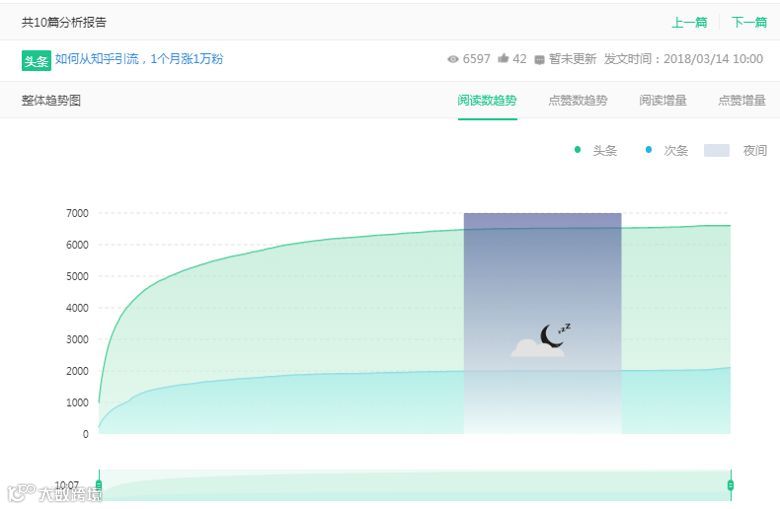Click the comment icon near 暂未更新
Screen dimensions: 780x509
(x=539, y=60)
